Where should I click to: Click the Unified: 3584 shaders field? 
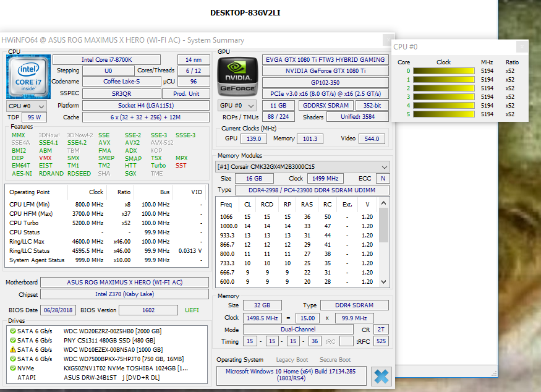[x=357, y=117]
